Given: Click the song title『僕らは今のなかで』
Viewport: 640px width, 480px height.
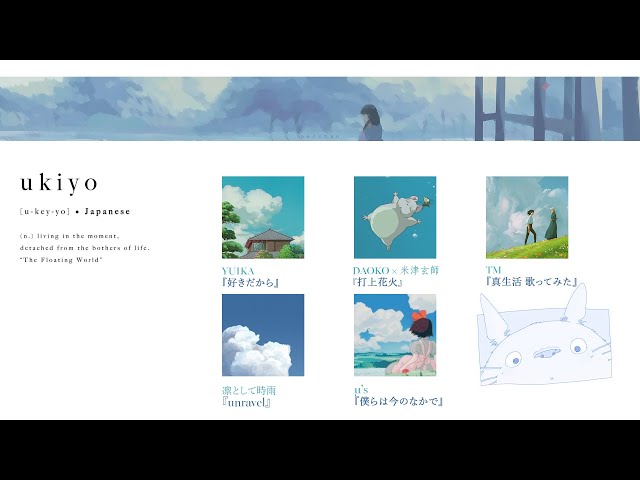Looking at the screenshot, I should click(x=399, y=401).
